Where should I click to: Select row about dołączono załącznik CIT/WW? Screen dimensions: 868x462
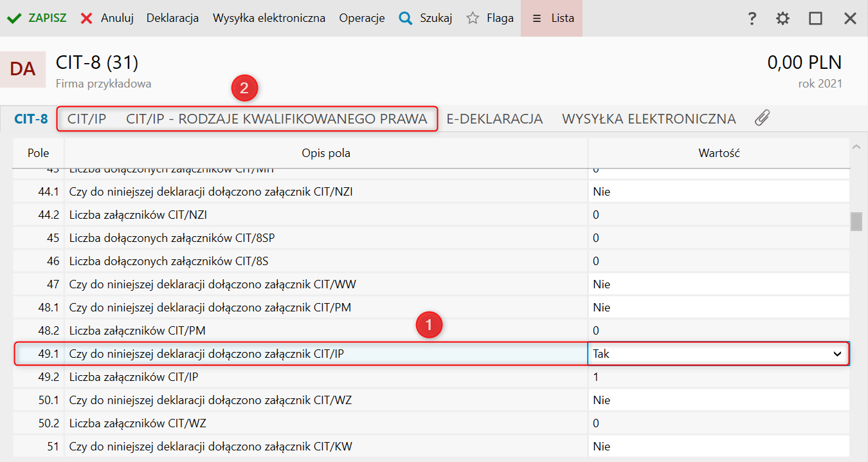[431, 284]
